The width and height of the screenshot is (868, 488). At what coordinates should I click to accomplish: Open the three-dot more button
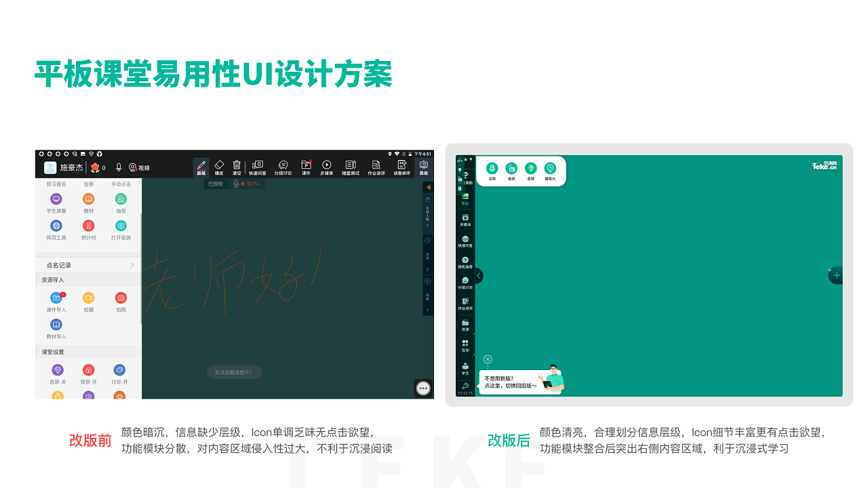click(x=423, y=388)
